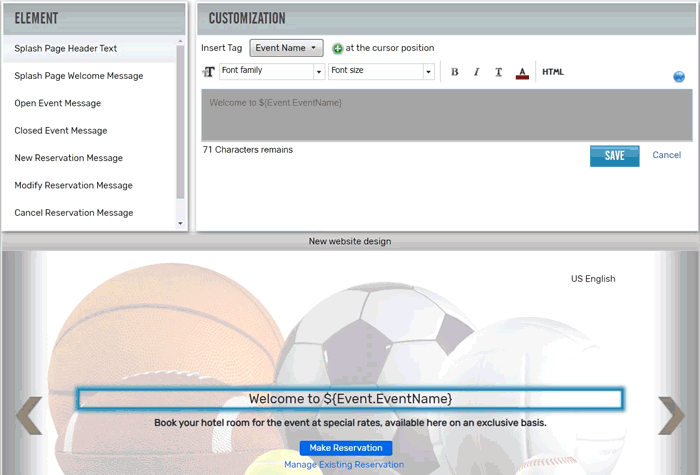
Task: Click the Make Reservation button
Action: (346, 448)
